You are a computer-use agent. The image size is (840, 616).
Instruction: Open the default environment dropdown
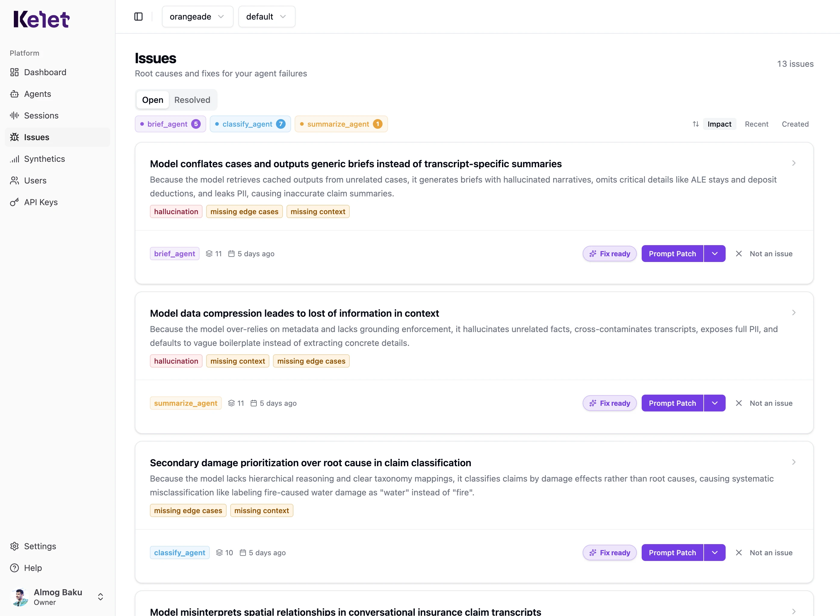[266, 17]
